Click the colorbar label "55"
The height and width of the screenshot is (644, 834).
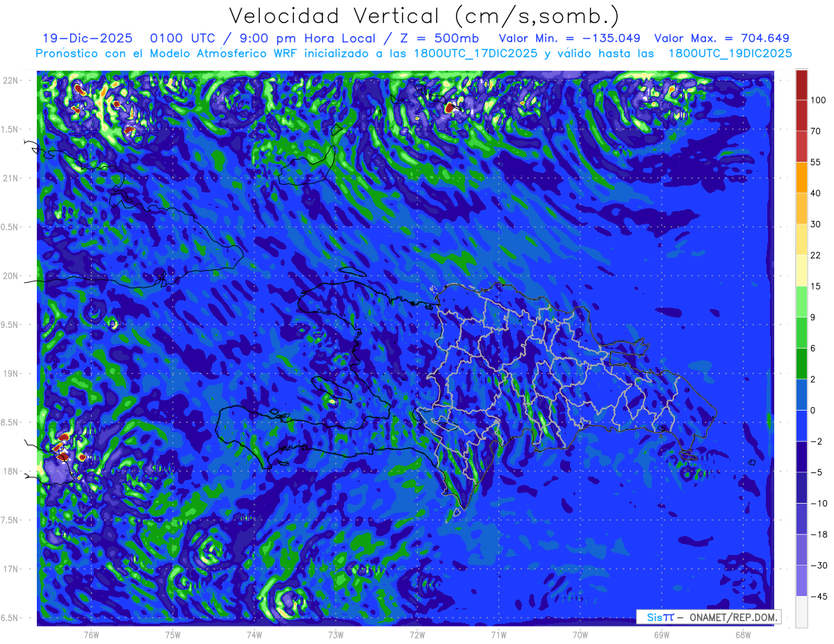[x=816, y=162]
